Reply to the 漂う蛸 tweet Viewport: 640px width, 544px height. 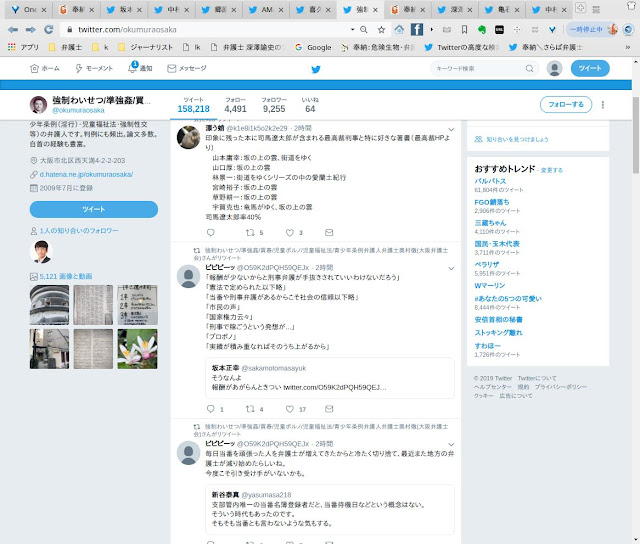tap(211, 233)
